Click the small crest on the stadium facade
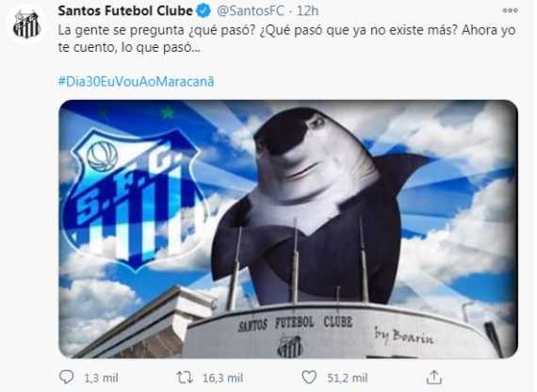Image resolution: width=537 pixels, height=392 pixels. [290, 346]
